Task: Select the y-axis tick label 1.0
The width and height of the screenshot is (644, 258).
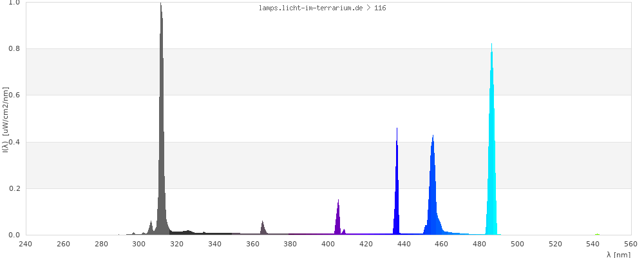Action: 14,3
